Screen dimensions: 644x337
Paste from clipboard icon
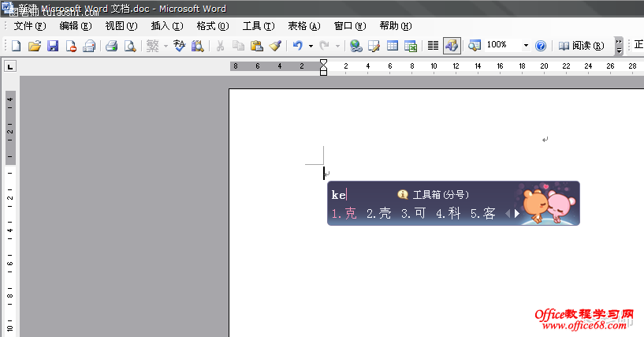(257, 46)
